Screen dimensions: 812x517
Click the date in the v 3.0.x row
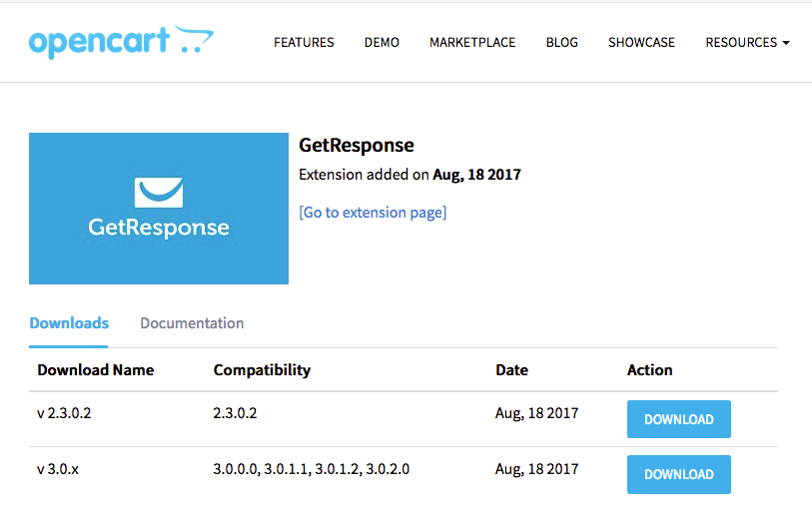point(537,469)
